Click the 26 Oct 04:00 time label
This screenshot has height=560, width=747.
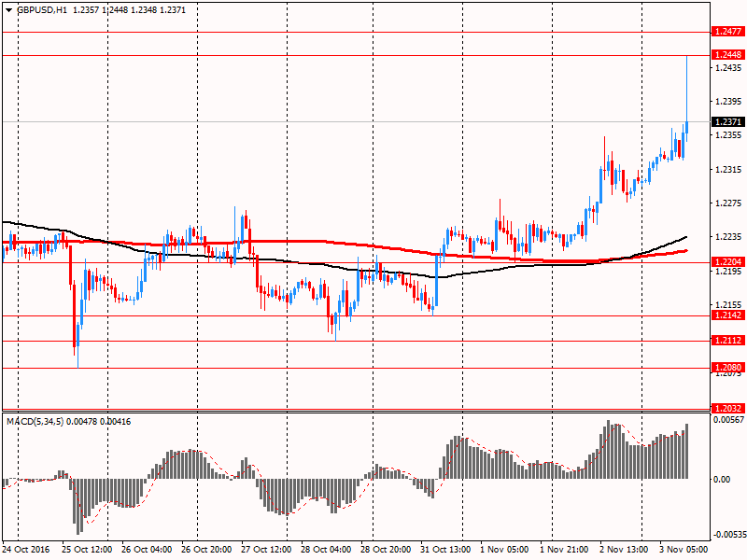(147, 550)
